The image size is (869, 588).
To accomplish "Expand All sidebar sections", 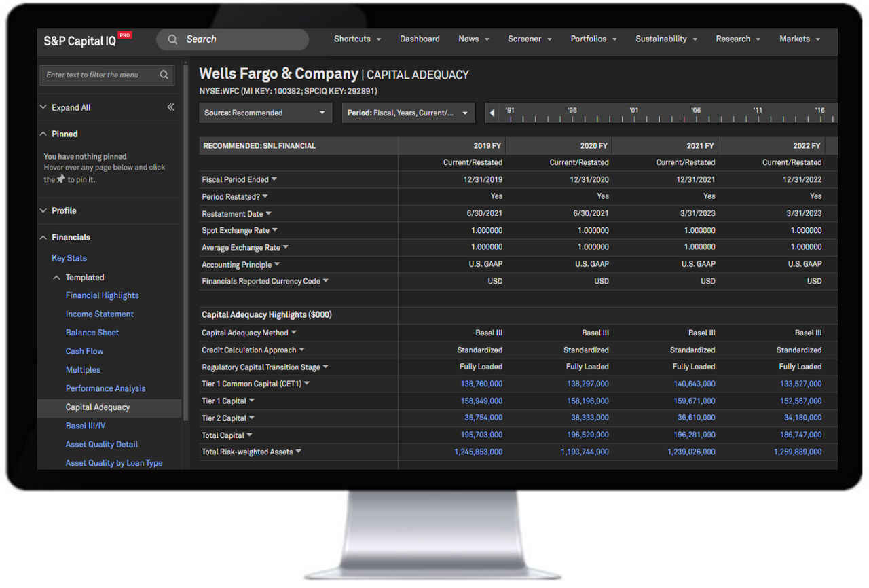I will tap(66, 107).
